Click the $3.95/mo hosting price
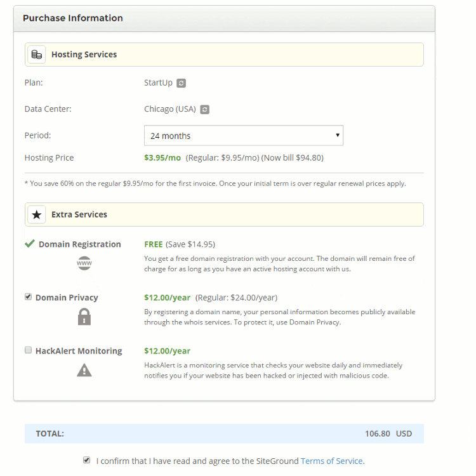 162,158
